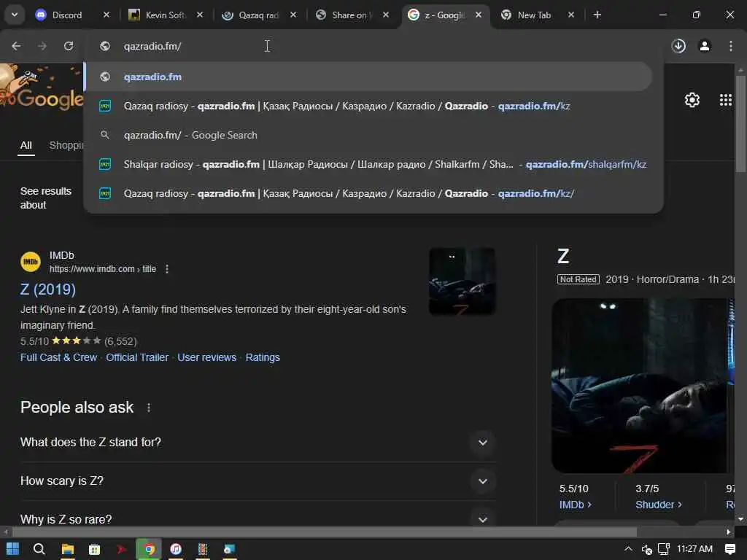Select the 'qazradio.fm/ - Google Search' suggestion

coord(368,135)
